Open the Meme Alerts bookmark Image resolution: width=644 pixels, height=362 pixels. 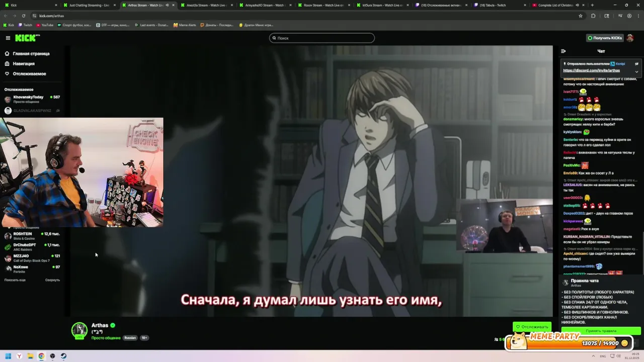coord(185,25)
